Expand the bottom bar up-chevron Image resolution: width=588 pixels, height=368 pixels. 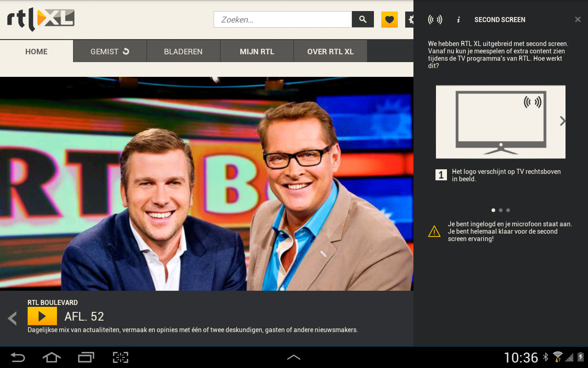294,357
